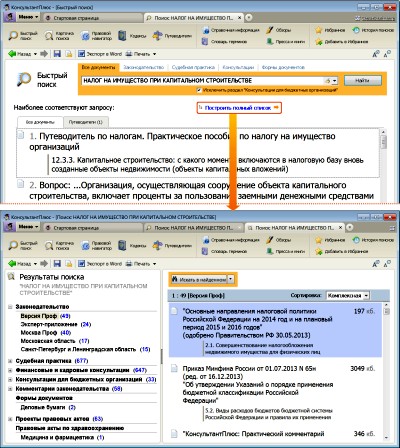Image resolution: width=400 pixels, height=448 pixels.
Task: Open Путеводители in the top window toolbar
Action: click(172, 36)
